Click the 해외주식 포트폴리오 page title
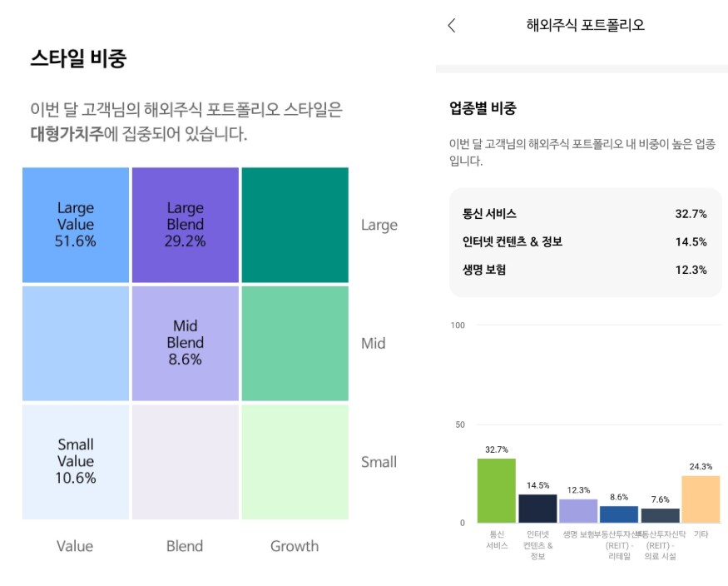728x586 pixels. coord(586,25)
